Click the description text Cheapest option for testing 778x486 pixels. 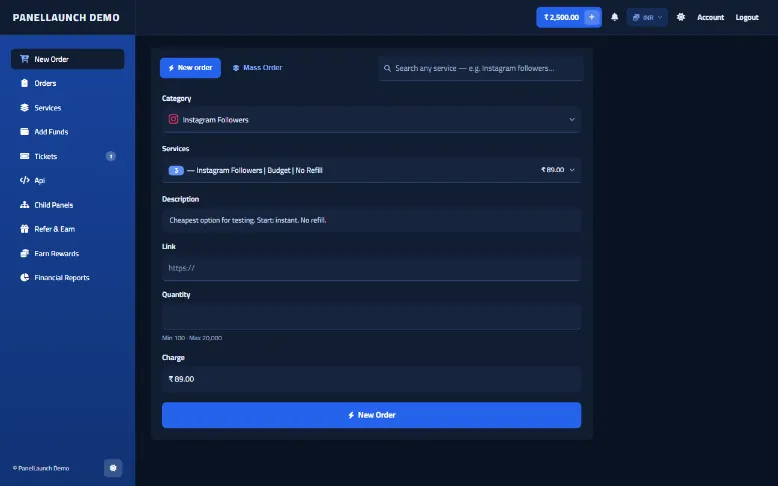click(x=248, y=220)
